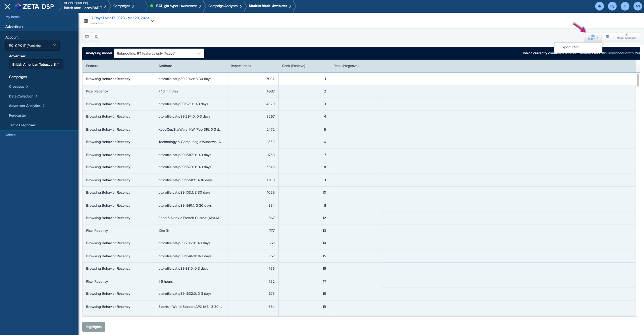Sort by Impact Index column header
Viewport: 644px width, 335px height.
tap(241, 66)
